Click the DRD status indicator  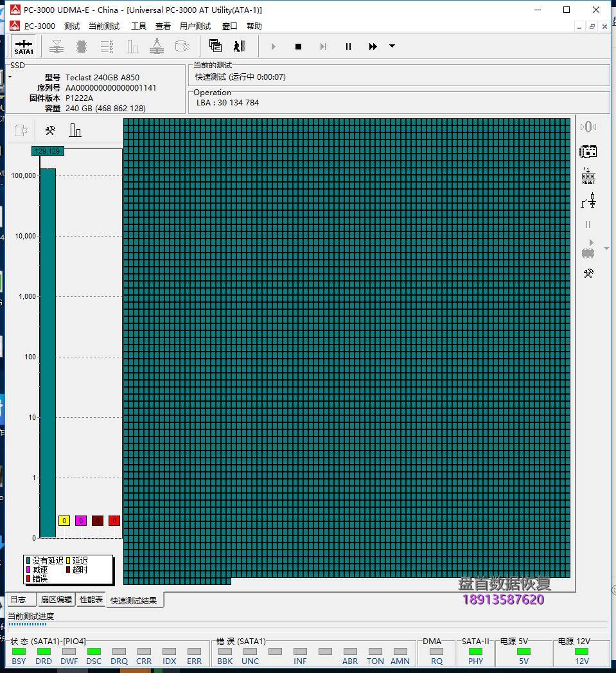point(44,652)
